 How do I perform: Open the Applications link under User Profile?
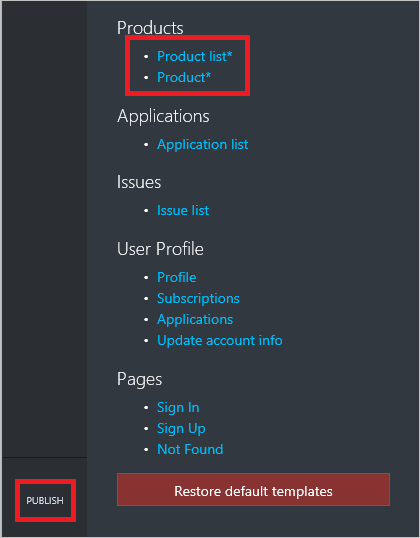point(195,320)
